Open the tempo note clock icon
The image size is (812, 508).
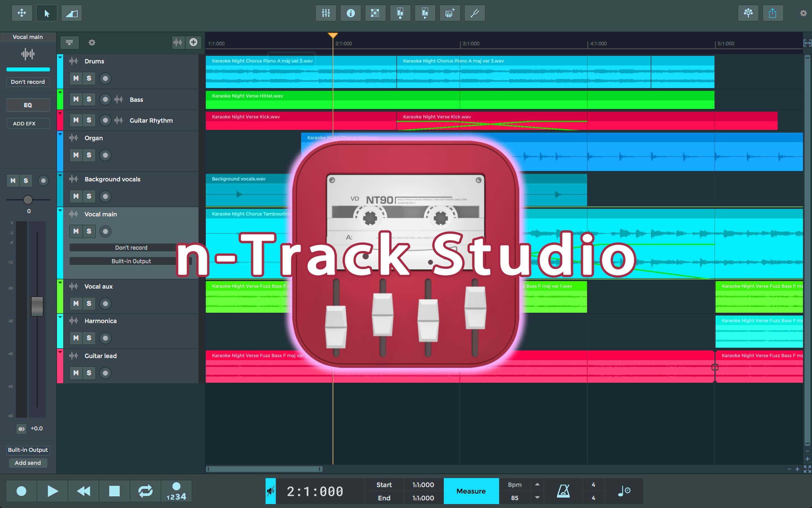[x=624, y=491]
